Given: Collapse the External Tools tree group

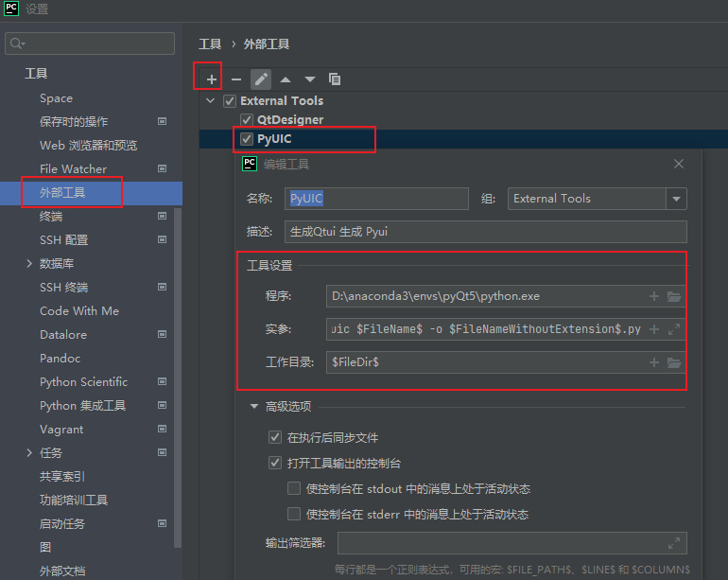Looking at the screenshot, I should point(210,101).
